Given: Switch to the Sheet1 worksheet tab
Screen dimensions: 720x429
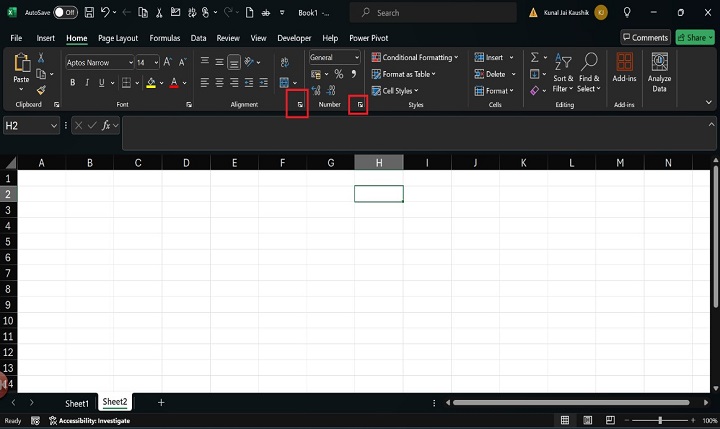Looking at the screenshot, I should 77,402.
